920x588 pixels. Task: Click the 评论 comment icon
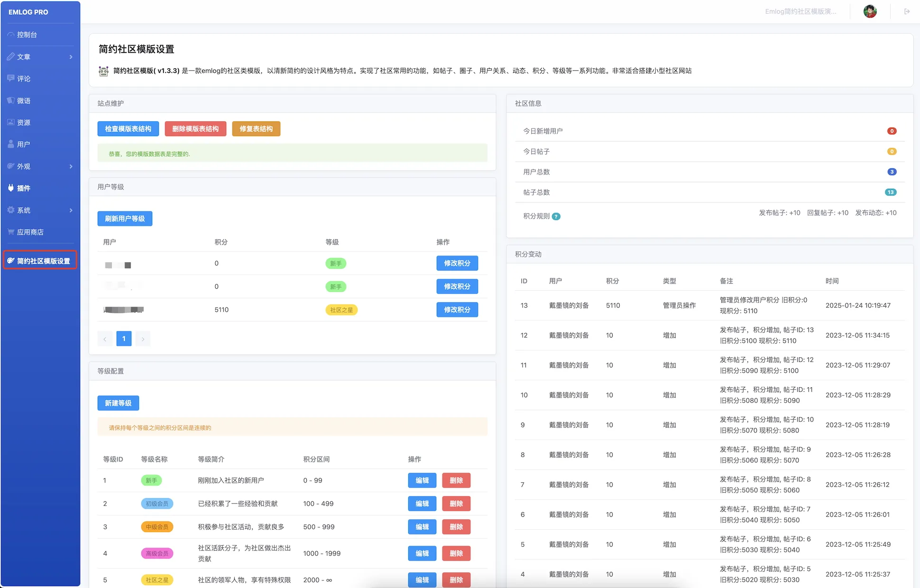(10, 78)
